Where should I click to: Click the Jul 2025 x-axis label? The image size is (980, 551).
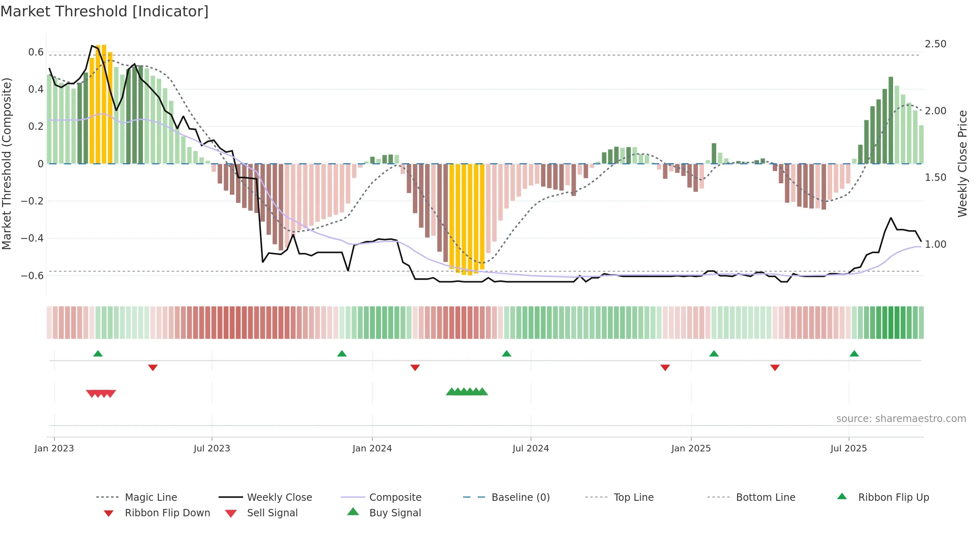click(849, 449)
